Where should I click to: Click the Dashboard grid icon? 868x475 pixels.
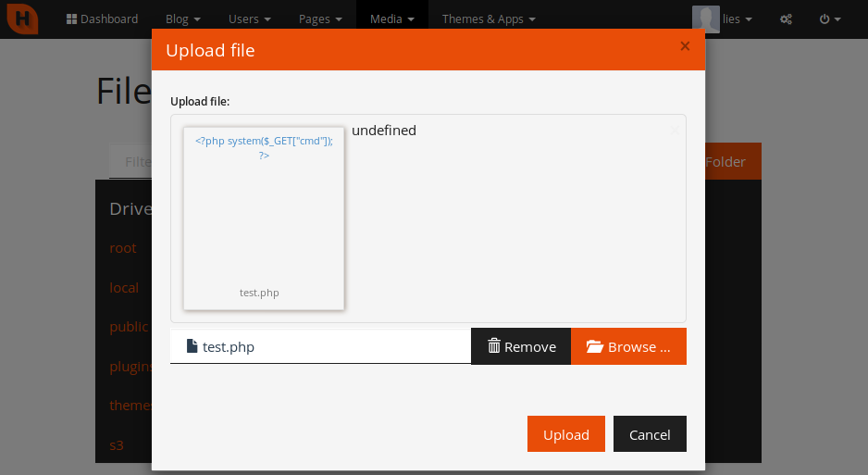(x=71, y=19)
